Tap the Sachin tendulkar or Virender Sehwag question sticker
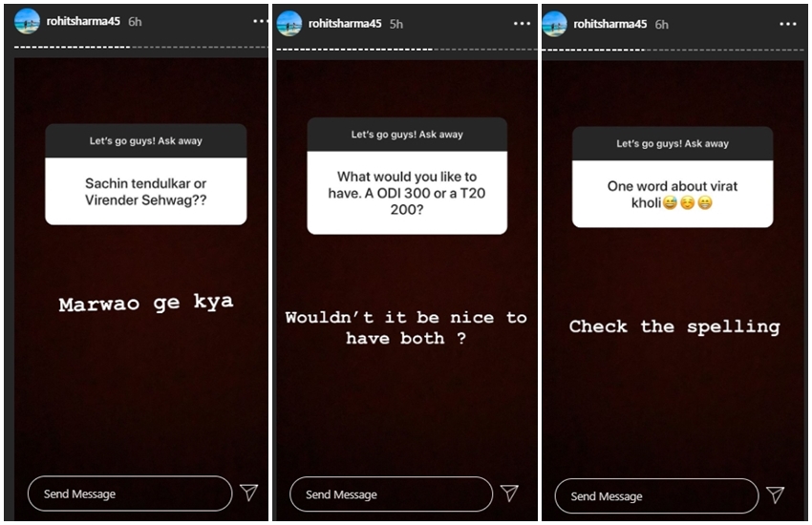This screenshot has height=525, width=812. (146, 175)
